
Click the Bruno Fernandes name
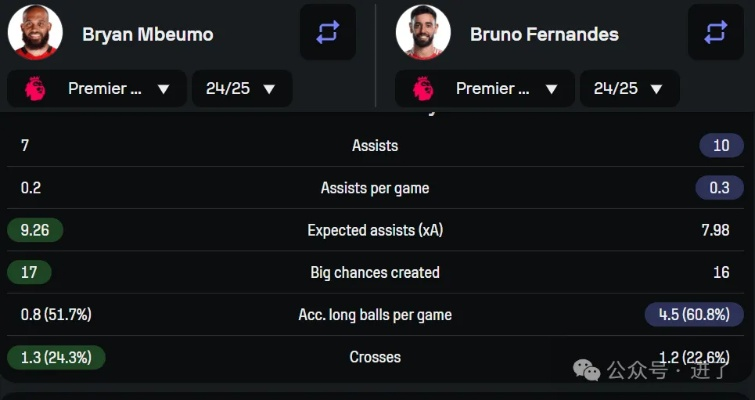click(x=544, y=34)
